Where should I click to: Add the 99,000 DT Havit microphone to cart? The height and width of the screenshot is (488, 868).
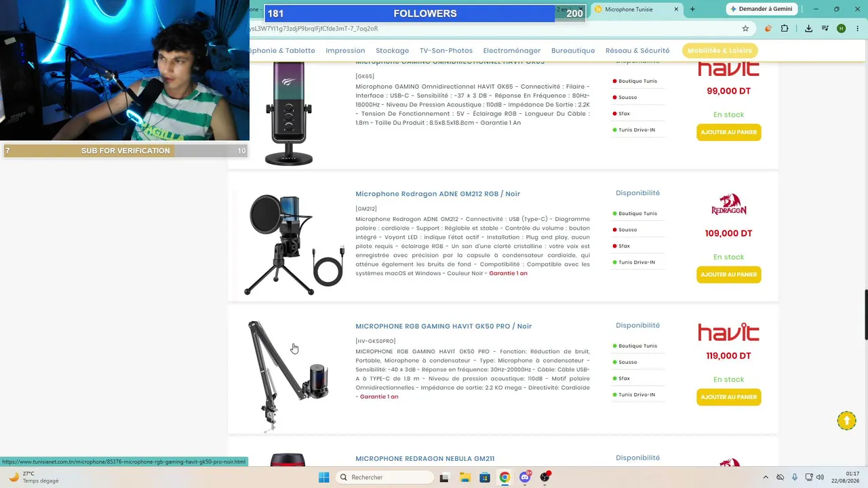coord(728,132)
